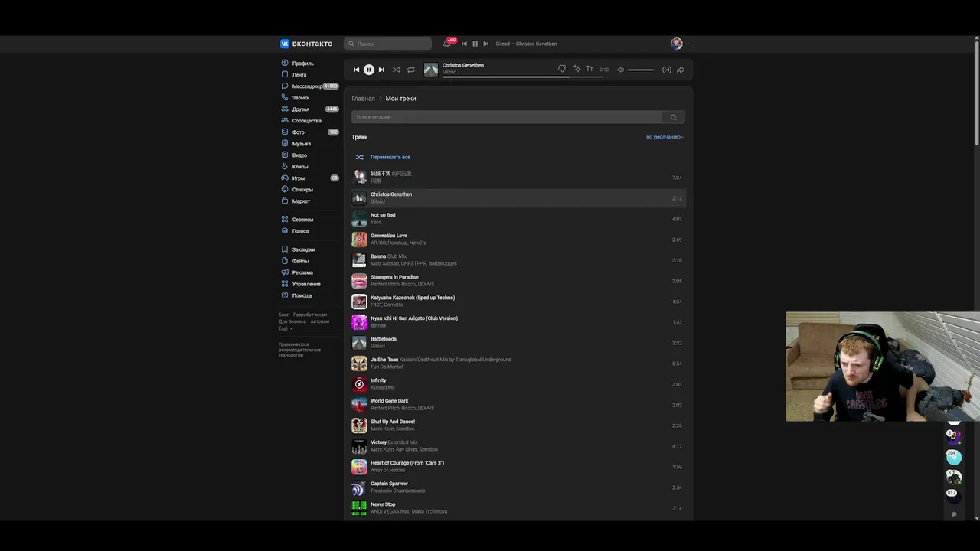
Task: Skip to next track in top header player
Action: (485, 44)
